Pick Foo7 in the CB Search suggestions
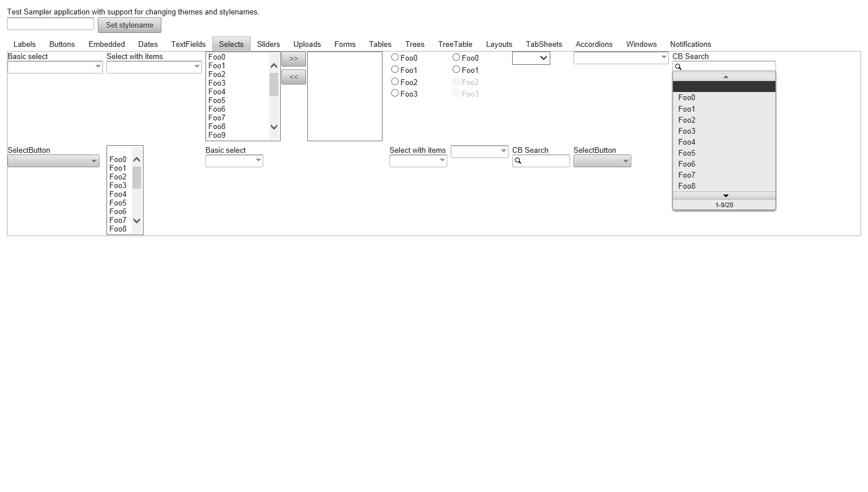The image size is (868, 492). [x=724, y=175]
